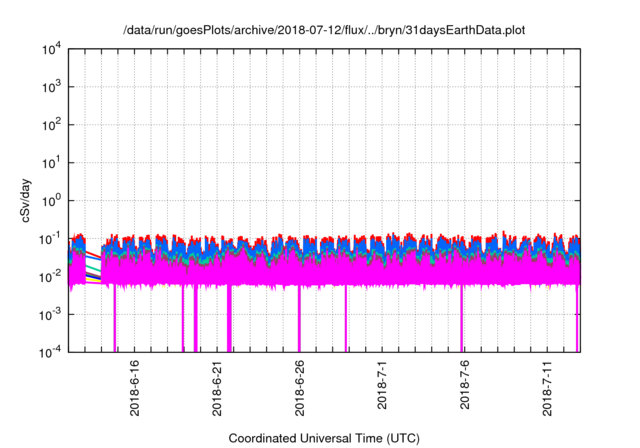Viewport: 640px width, 448px height.
Task: Click the 10^0 y-axis tick label
Action: (51, 201)
